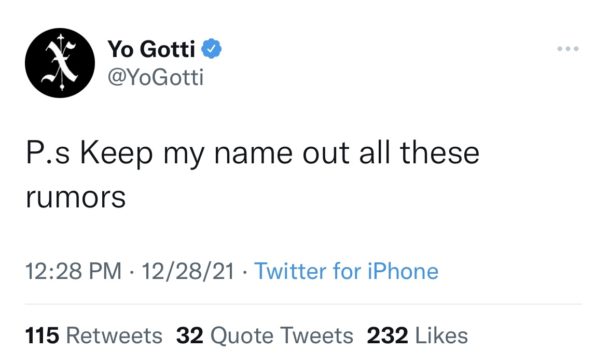
Task: Click the 232 likes count number
Action: tap(387, 336)
